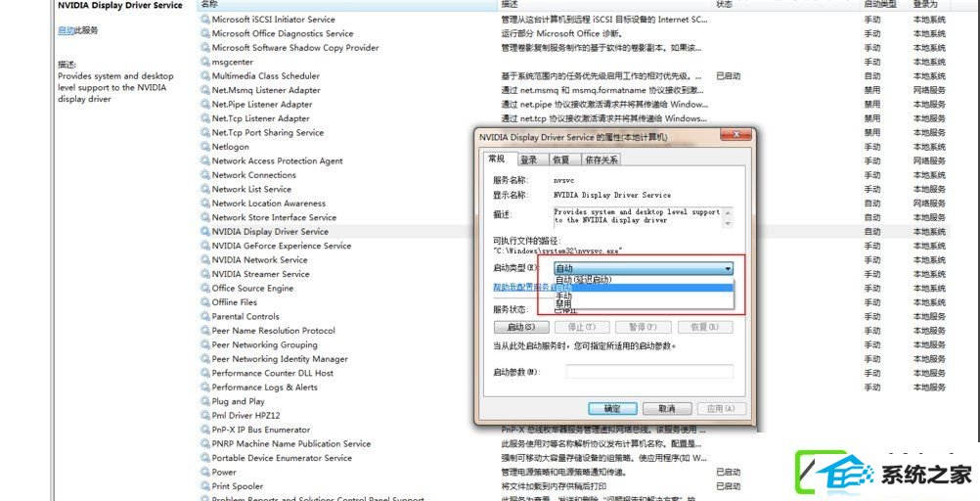Close the NVIDIA properties dialog
This screenshot has width=980, height=501.
pos(735,135)
